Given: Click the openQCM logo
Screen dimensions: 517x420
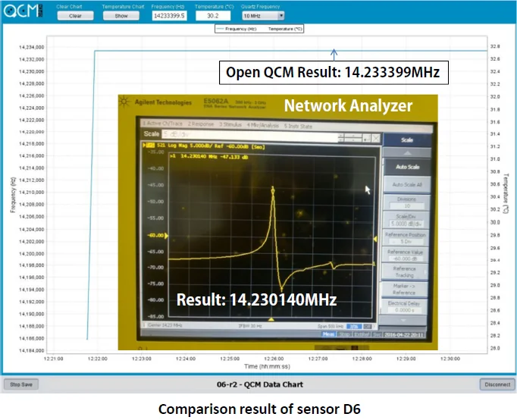Looking at the screenshot, I should 23,11.
